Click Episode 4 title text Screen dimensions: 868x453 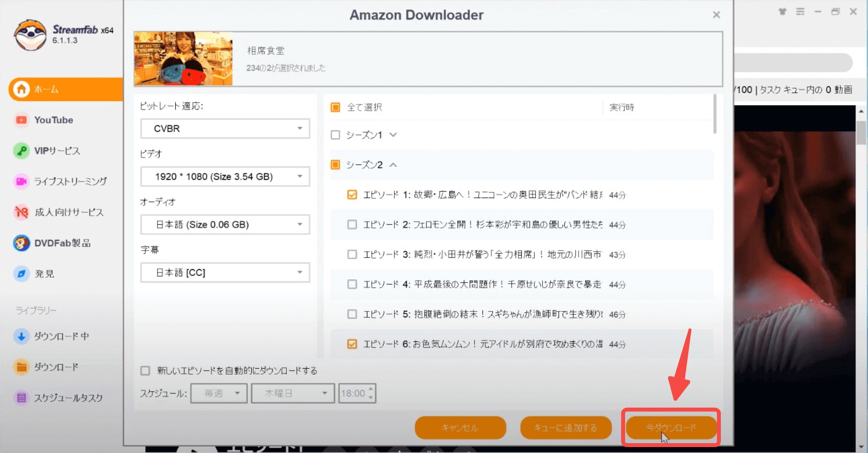pyautogui.click(x=482, y=284)
